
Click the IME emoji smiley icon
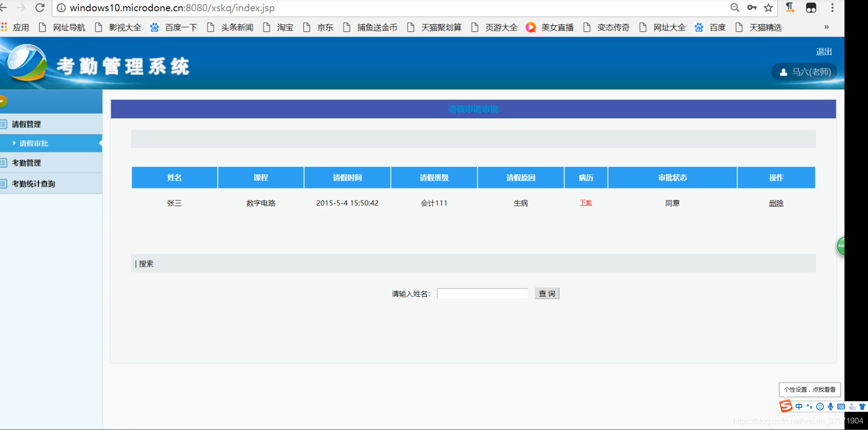(820, 407)
